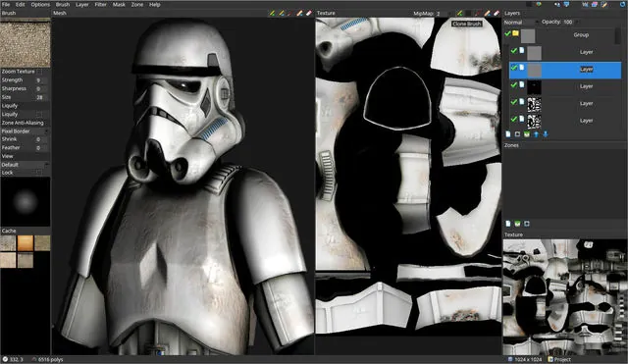The image size is (628, 364).
Task: Open Normal blend mode dropdown
Action: (x=520, y=22)
